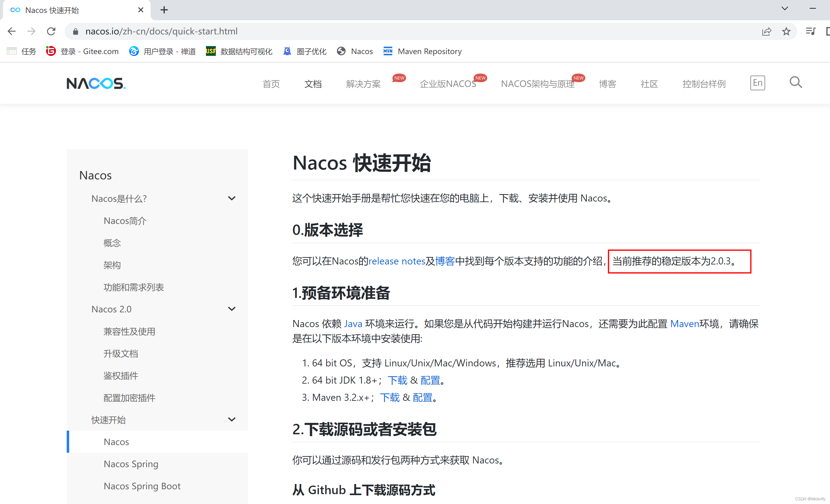830x504 pixels.
Task: Follow the 博客 link in 版本选择 paragraph
Action: point(445,261)
